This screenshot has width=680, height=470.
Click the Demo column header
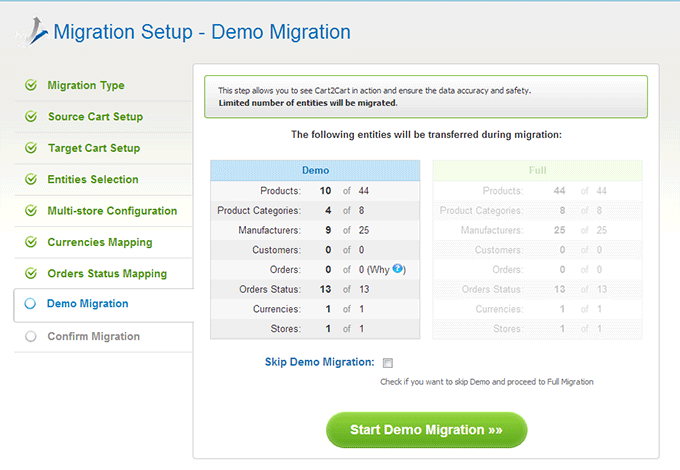315,170
